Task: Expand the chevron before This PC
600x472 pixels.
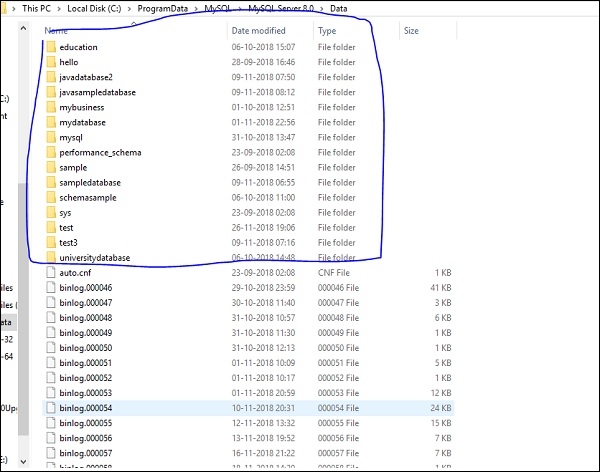Action: pyautogui.click(x=14, y=8)
